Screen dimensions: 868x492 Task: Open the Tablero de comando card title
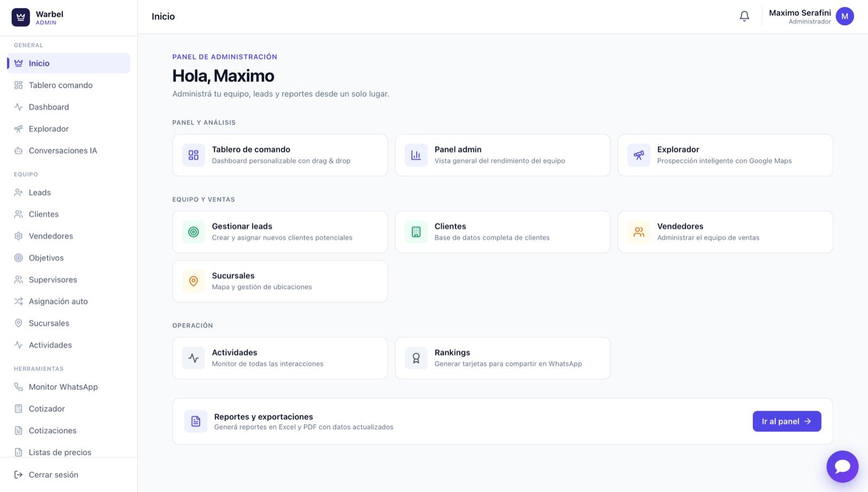[x=251, y=149]
